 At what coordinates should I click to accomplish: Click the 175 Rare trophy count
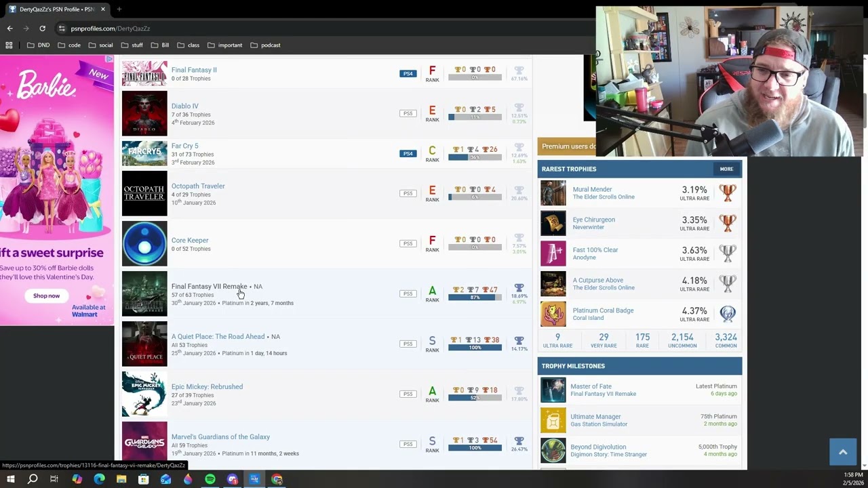pyautogui.click(x=642, y=340)
